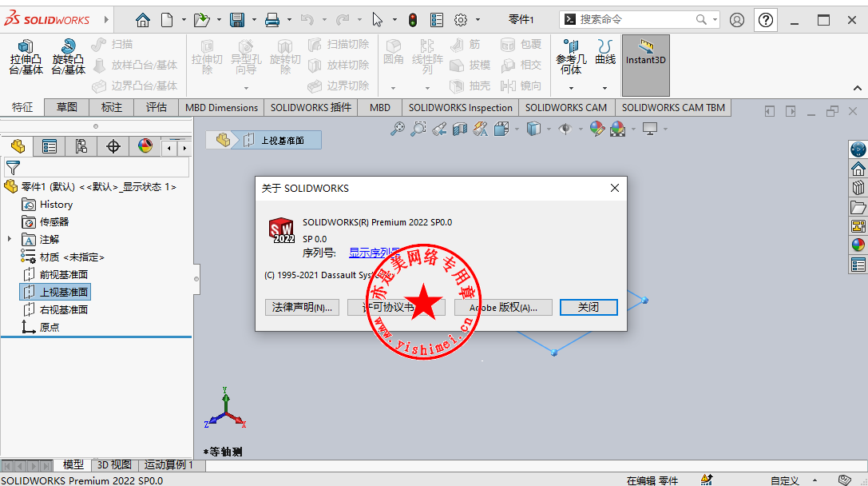Switch to ConfigurationManager panel tab

point(81,146)
